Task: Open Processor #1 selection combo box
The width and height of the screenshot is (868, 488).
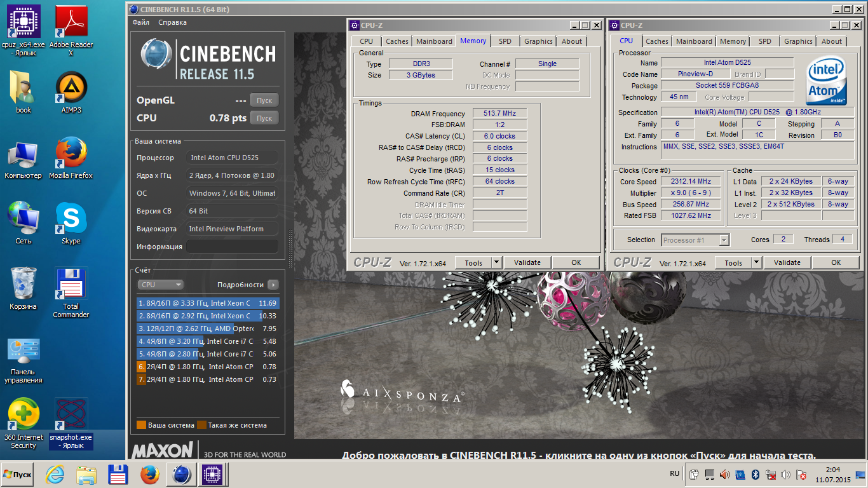Action: (x=695, y=240)
